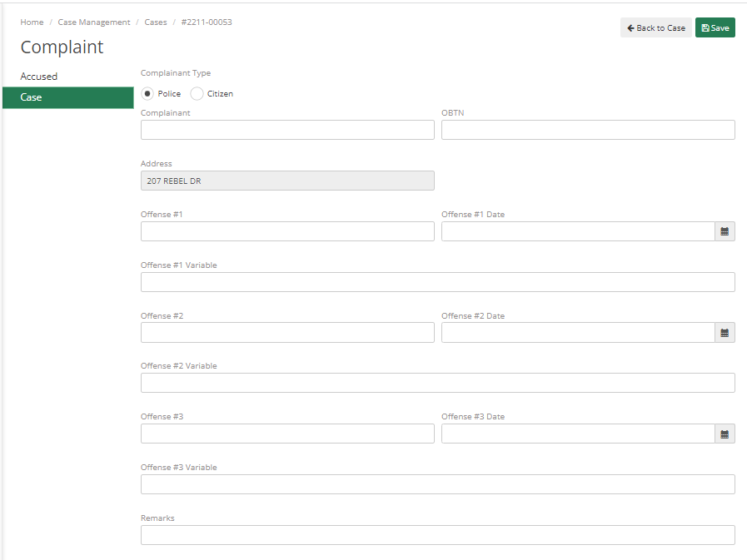Focus the Offense #3 input field
Image resolution: width=747 pixels, height=560 pixels.
[287, 434]
